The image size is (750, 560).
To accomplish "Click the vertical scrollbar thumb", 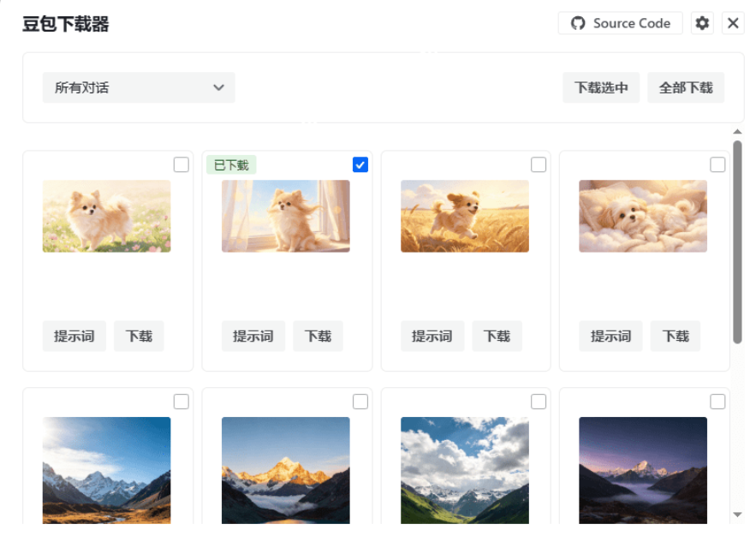I will 737,241.
